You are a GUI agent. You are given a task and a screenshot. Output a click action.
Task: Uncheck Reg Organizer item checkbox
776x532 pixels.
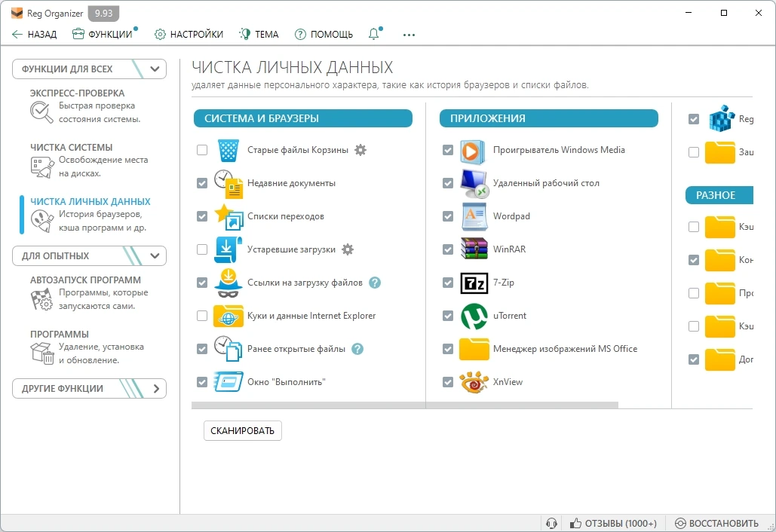click(x=694, y=119)
